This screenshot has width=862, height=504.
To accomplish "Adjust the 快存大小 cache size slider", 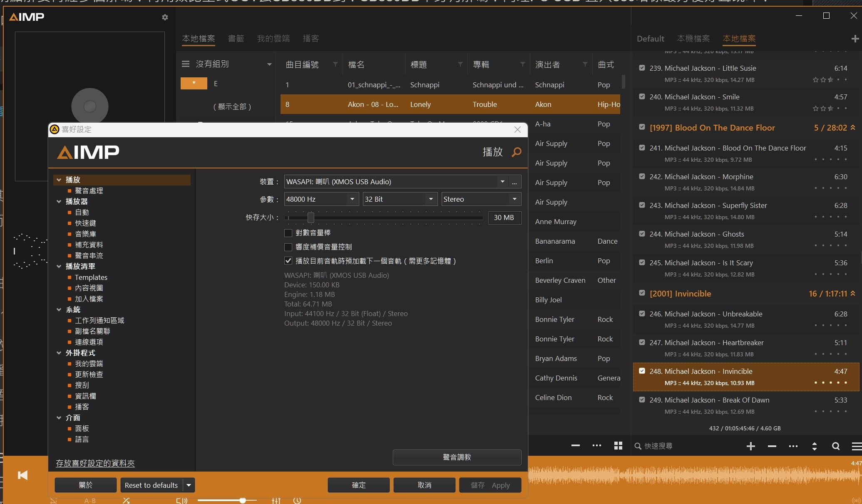I will pos(311,217).
